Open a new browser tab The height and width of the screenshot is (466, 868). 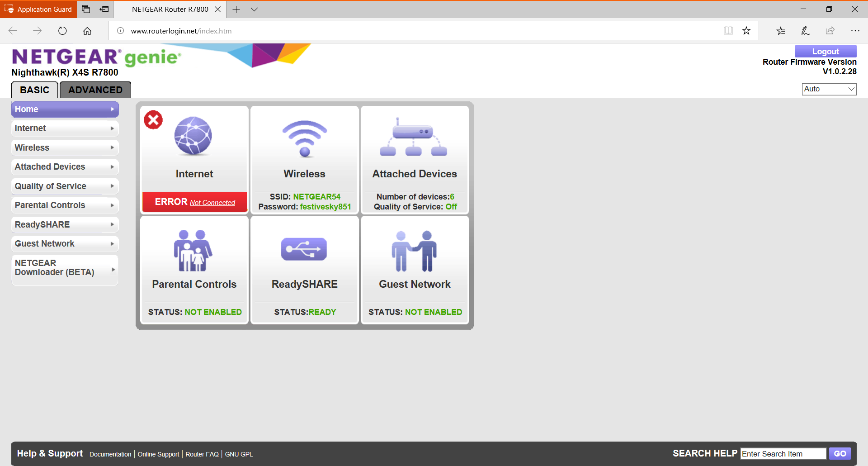click(236, 9)
